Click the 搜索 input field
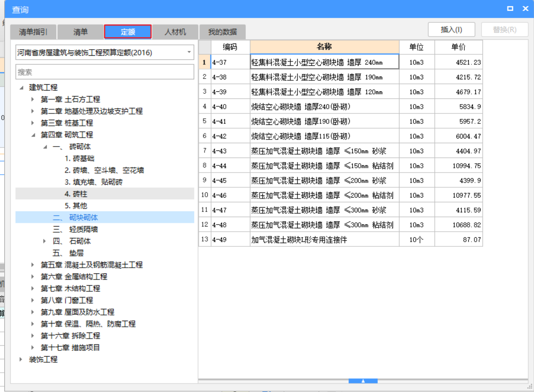This screenshot has height=392, width=534. click(105, 72)
